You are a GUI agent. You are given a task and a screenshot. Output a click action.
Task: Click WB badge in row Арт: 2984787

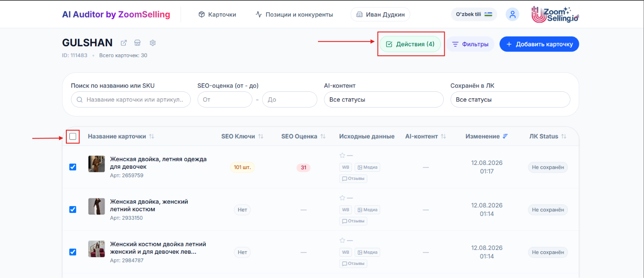coord(346,252)
